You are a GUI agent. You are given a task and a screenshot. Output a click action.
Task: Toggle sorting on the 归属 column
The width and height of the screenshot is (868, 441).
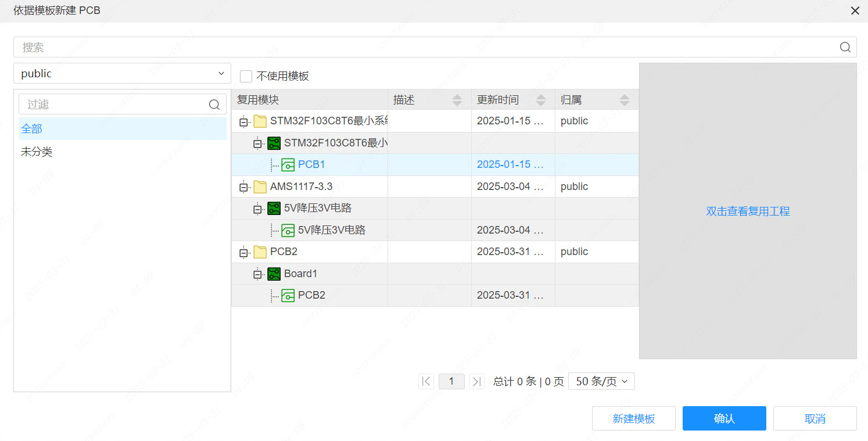[x=625, y=99]
